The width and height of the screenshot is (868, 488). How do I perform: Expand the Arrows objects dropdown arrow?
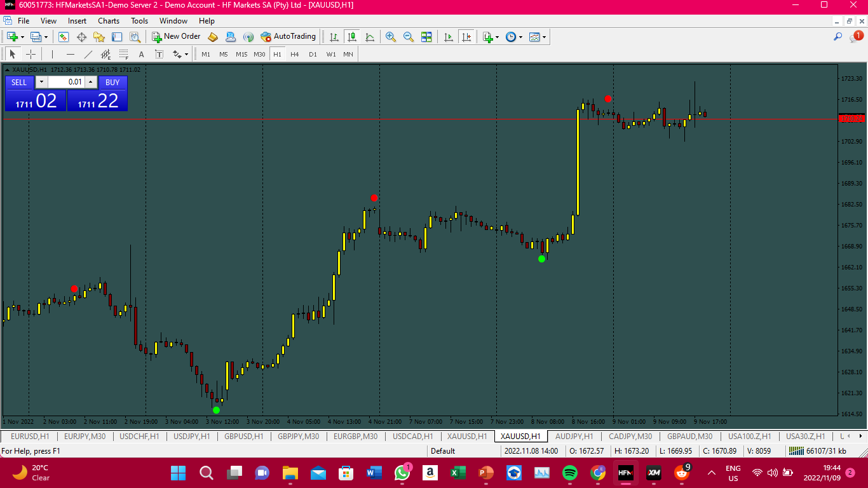(186, 54)
